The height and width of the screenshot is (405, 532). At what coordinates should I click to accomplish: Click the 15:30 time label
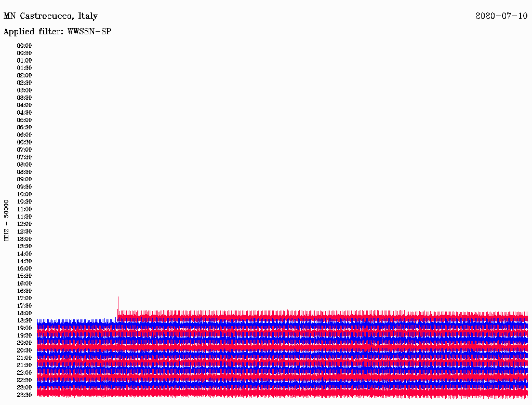pos(24,276)
